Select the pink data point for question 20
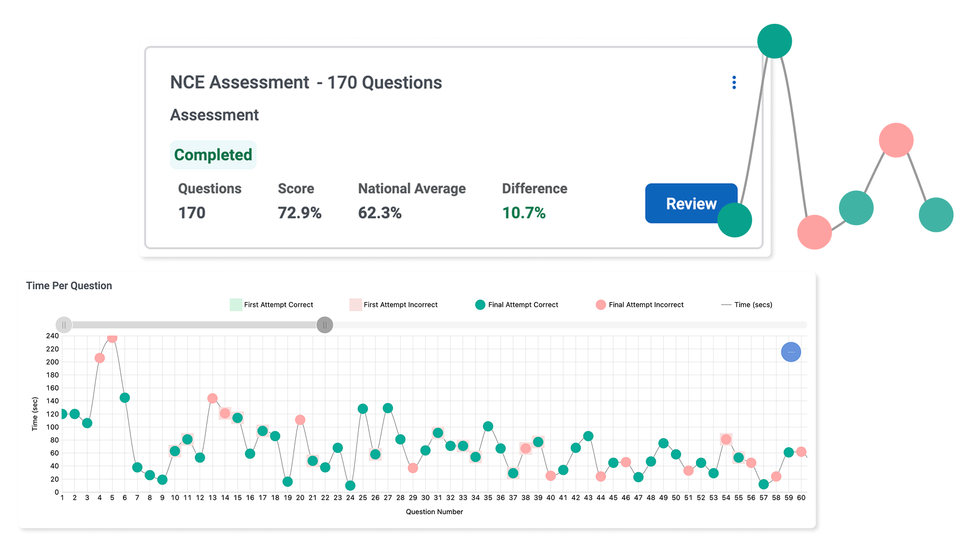 tap(300, 420)
